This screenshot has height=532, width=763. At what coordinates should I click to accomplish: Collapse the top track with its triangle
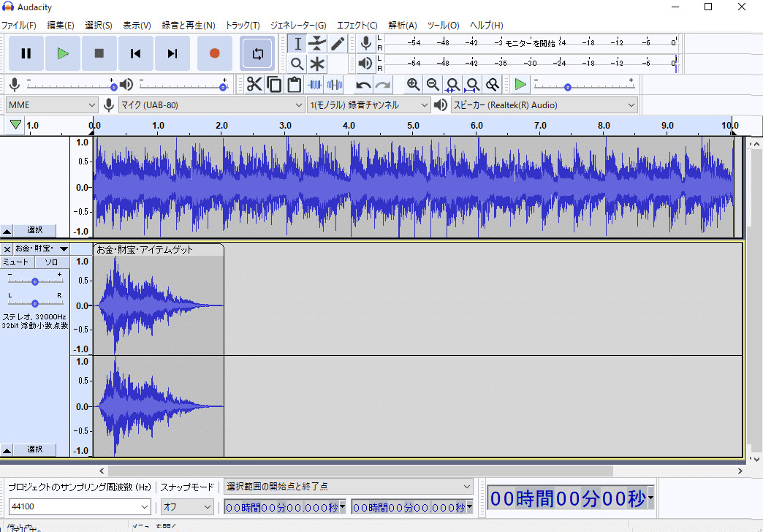click(7, 231)
